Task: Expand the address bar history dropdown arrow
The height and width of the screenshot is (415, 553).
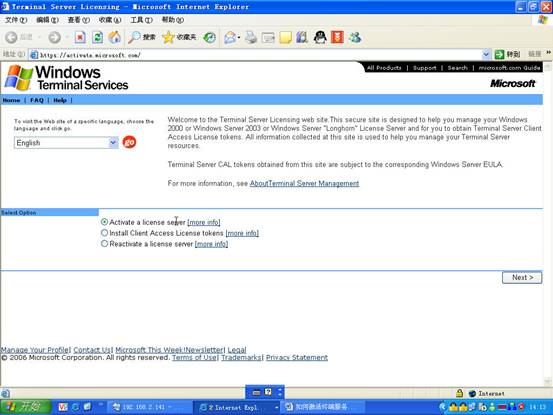Action: 486,54
